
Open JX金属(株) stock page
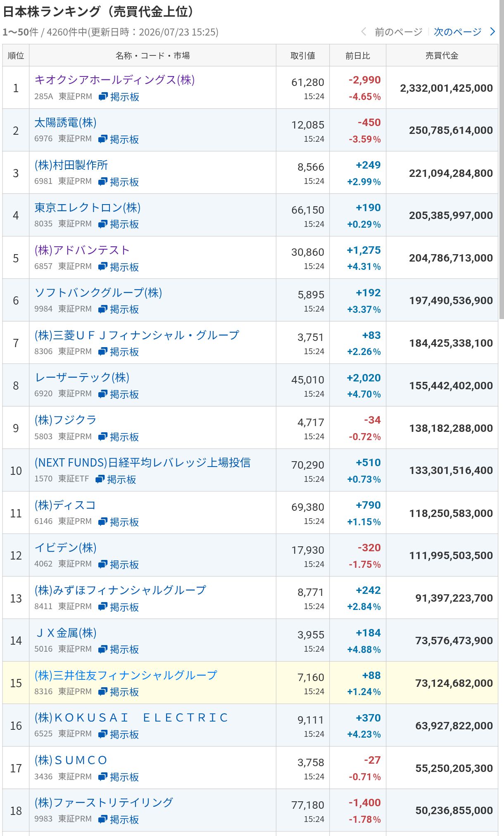click(x=66, y=633)
